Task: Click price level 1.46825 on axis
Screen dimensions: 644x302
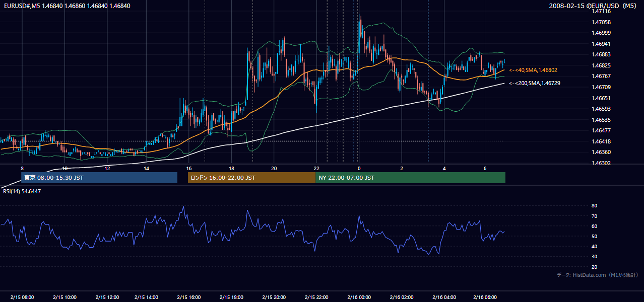Action: (601, 65)
